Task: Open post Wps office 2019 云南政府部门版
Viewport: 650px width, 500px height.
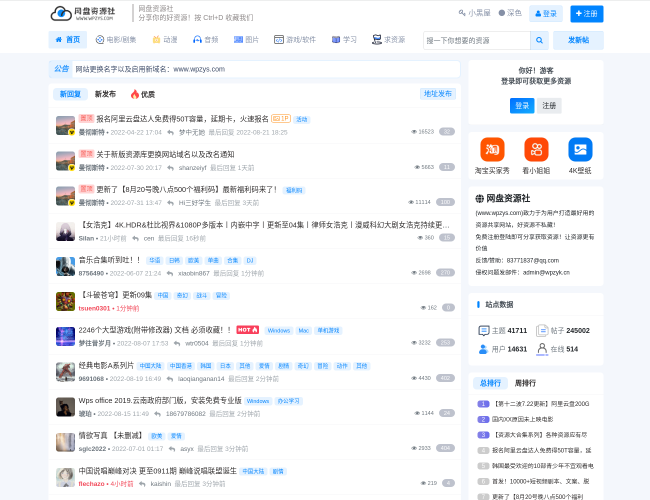Action: tap(160, 400)
